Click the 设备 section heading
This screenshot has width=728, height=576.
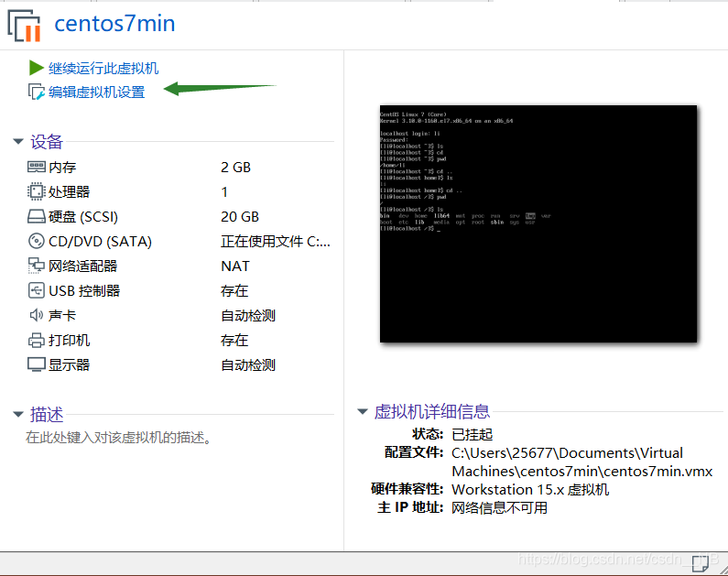coord(47,142)
